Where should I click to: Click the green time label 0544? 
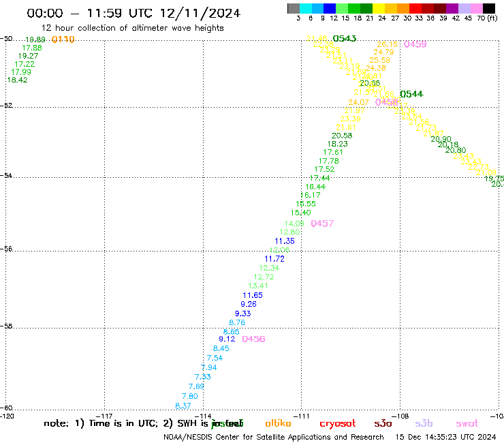pyautogui.click(x=411, y=94)
